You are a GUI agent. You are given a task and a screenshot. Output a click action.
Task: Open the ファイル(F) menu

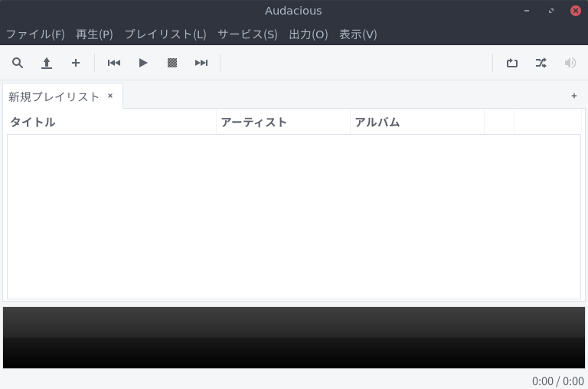tap(36, 34)
